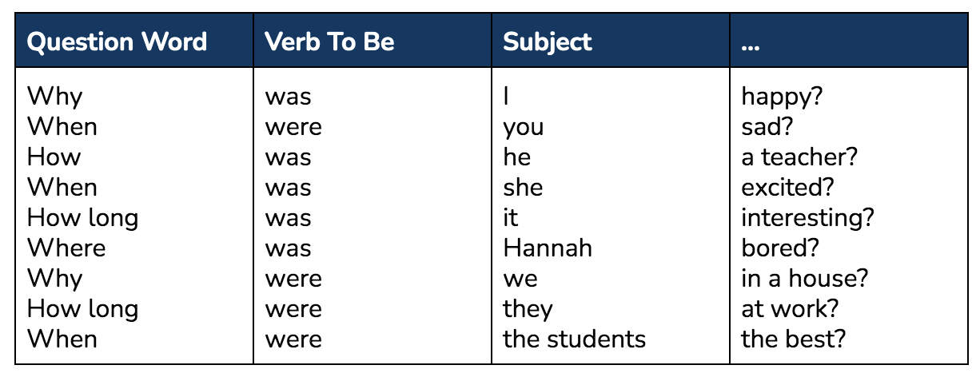Select the phrase "in a house?"
This screenshot has height=377, width=980.
point(805,278)
